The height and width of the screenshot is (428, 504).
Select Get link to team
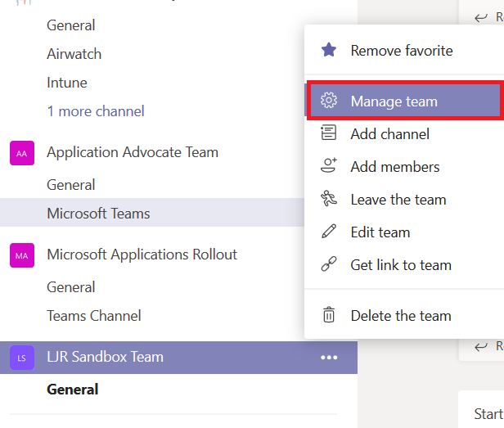click(x=404, y=265)
